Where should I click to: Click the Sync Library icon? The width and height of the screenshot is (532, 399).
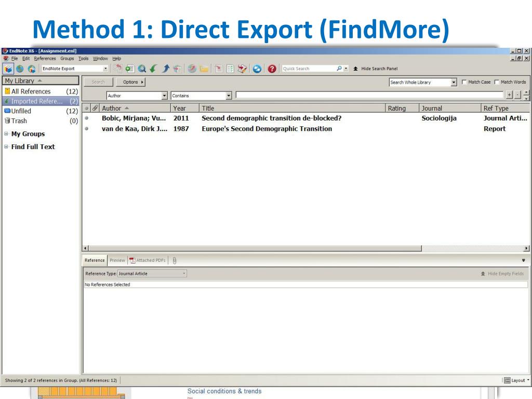point(257,69)
